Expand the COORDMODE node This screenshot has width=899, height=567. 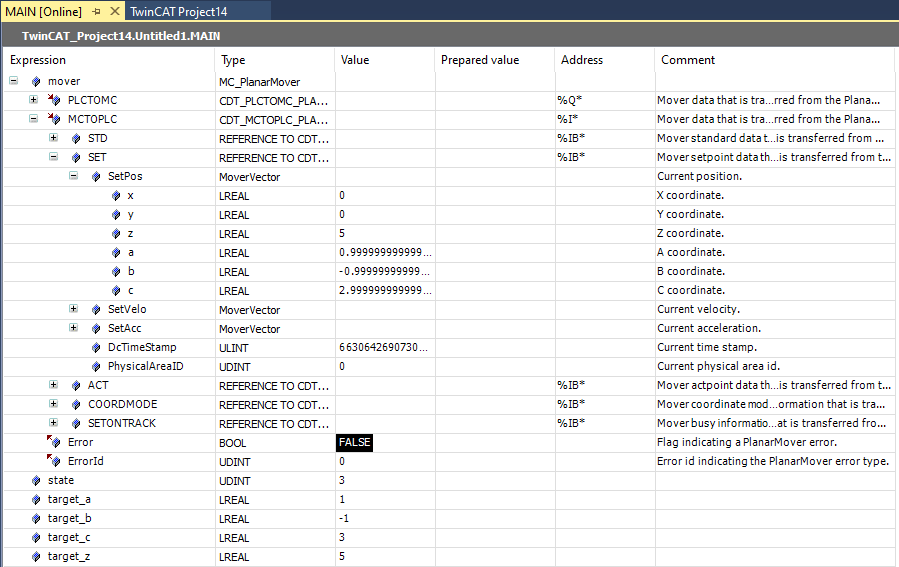tap(54, 404)
